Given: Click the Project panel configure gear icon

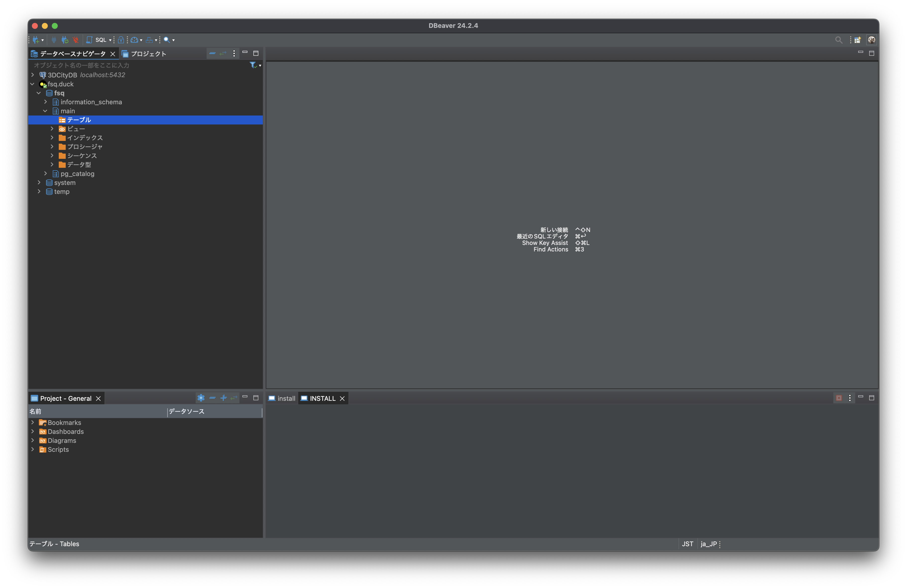Looking at the screenshot, I should (201, 398).
